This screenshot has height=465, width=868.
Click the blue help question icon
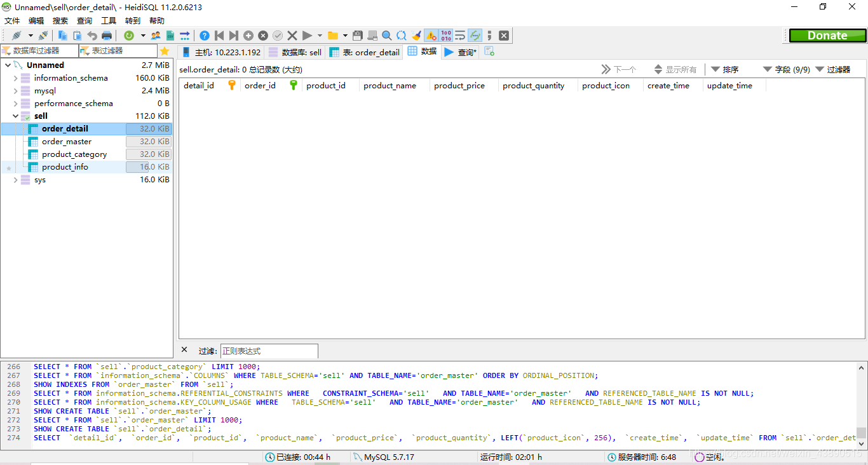coord(205,36)
